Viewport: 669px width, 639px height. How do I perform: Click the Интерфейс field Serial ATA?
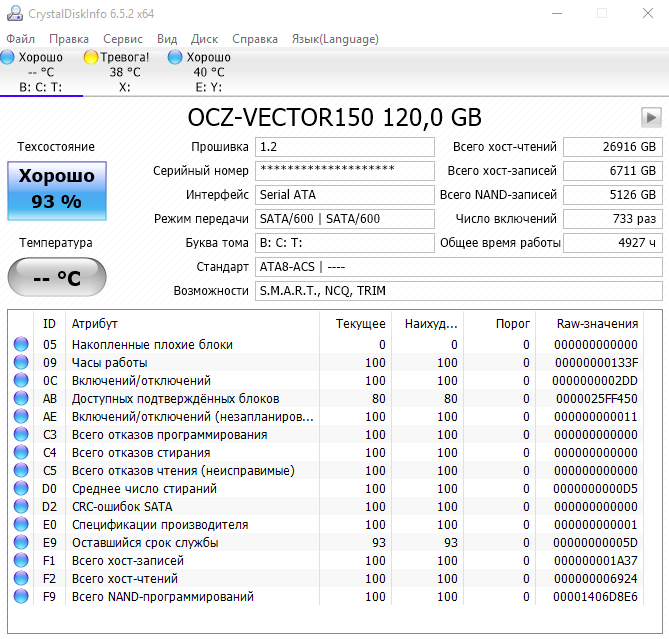pos(345,195)
